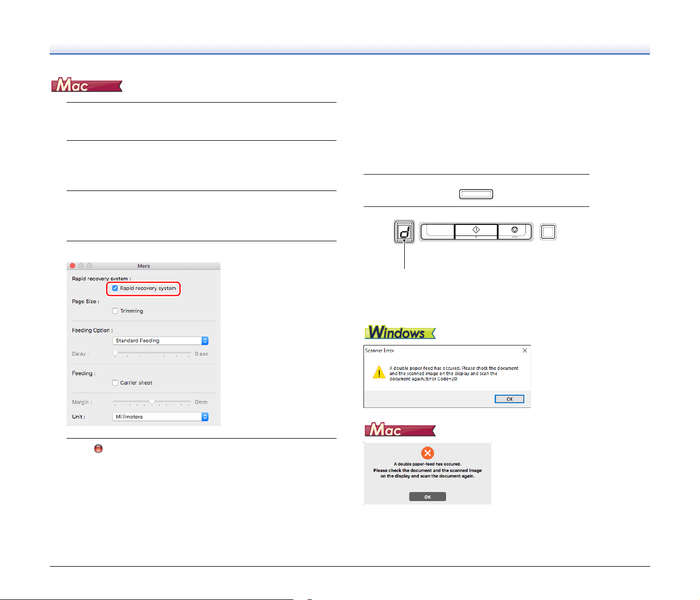Image resolution: width=700 pixels, height=600 pixels.
Task: Click OK in the Scanner Error dialog
Action: coord(510,399)
